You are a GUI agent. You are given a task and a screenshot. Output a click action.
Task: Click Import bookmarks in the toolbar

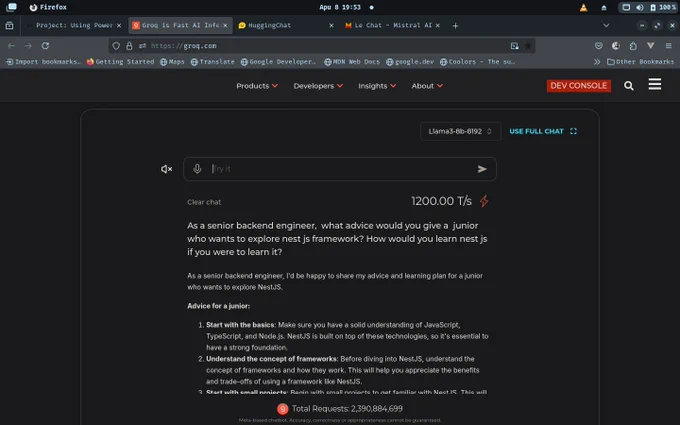(43, 62)
